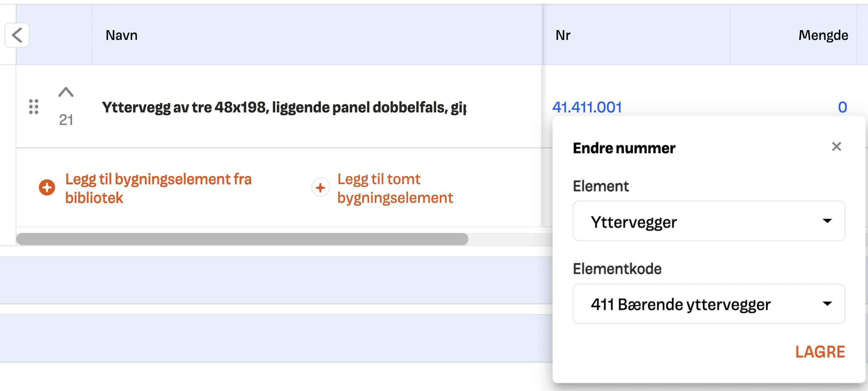The width and height of the screenshot is (868, 391).
Task: Click the 411 Bærende yttervegger dropdown arrow
Action: (x=827, y=304)
